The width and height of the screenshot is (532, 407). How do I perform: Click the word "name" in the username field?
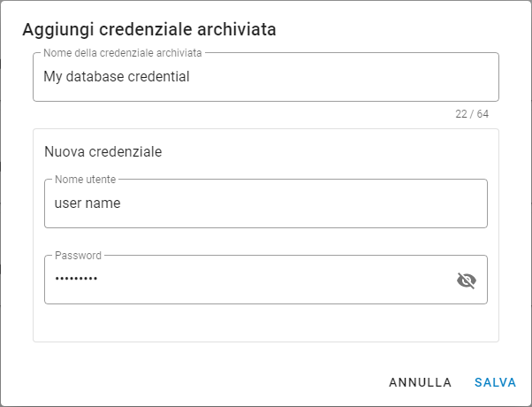(x=103, y=203)
